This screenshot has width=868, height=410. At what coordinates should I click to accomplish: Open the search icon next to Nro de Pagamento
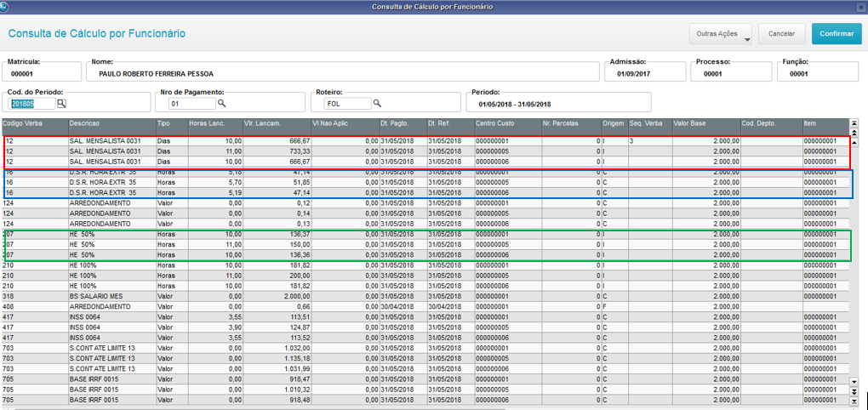click(221, 103)
